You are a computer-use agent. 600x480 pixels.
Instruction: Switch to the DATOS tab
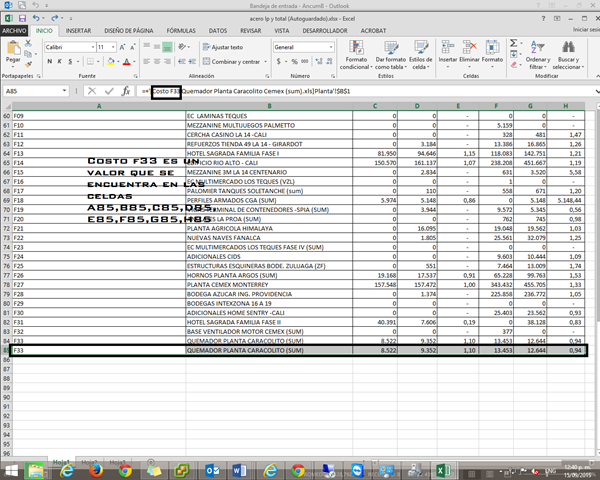coord(218,31)
